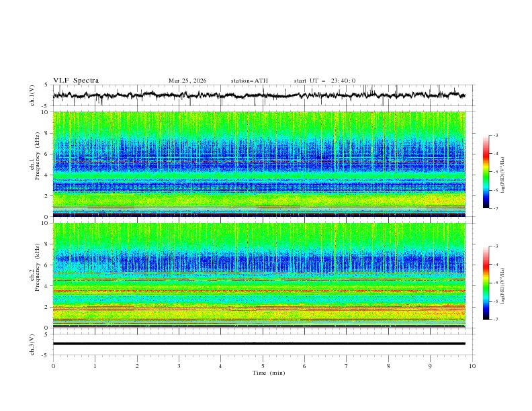This screenshot has height=411, width=532.
Task: Click time axis tick label "7"
Action: pos(347,366)
